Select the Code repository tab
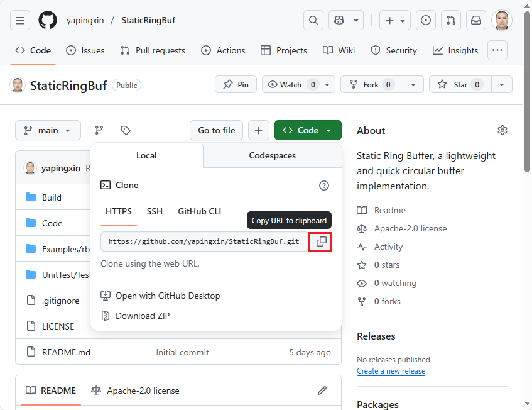The image size is (532, 410). (33, 50)
